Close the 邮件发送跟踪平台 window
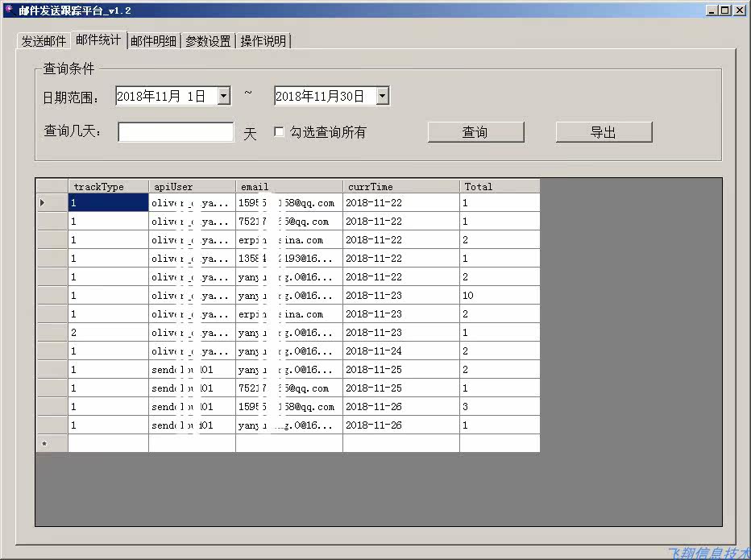The height and width of the screenshot is (560, 751). point(740,10)
